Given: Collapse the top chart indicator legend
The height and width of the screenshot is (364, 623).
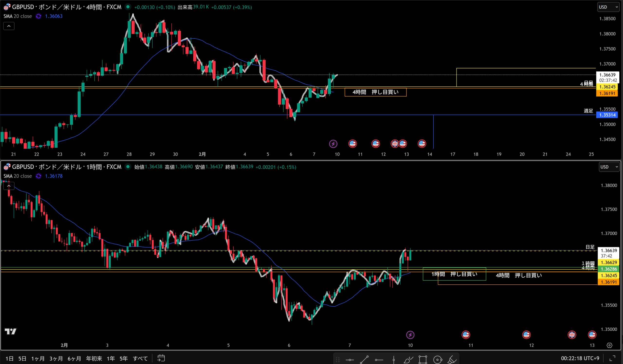Looking at the screenshot, I should tap(9, 26).
